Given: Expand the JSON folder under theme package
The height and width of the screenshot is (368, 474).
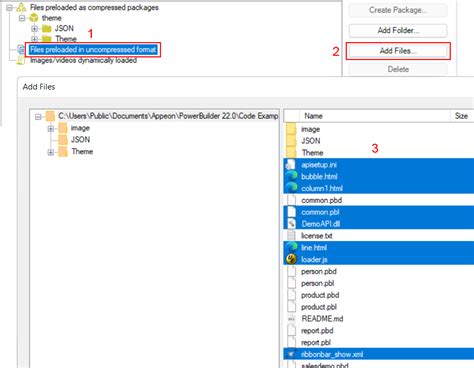Looking at the screenshot, I should pos(34,29).
